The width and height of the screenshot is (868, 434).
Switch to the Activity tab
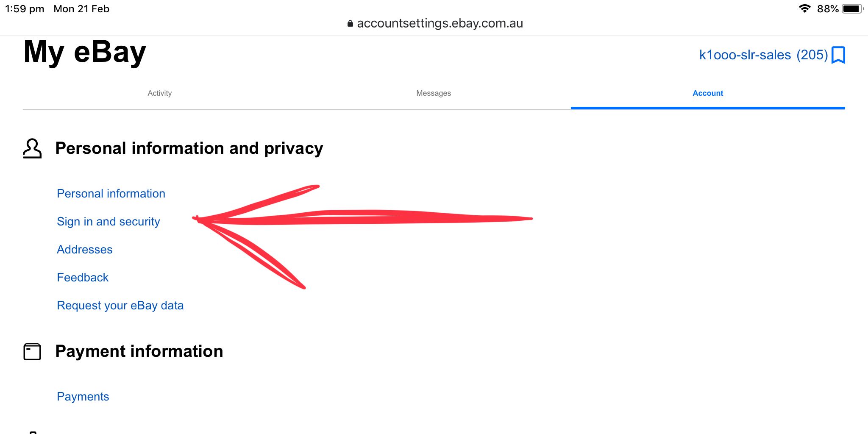(159, 93)
